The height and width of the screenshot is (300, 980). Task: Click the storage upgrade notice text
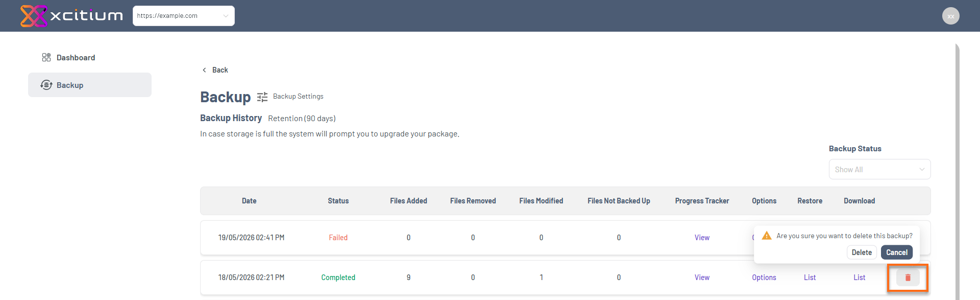point(330,134)
